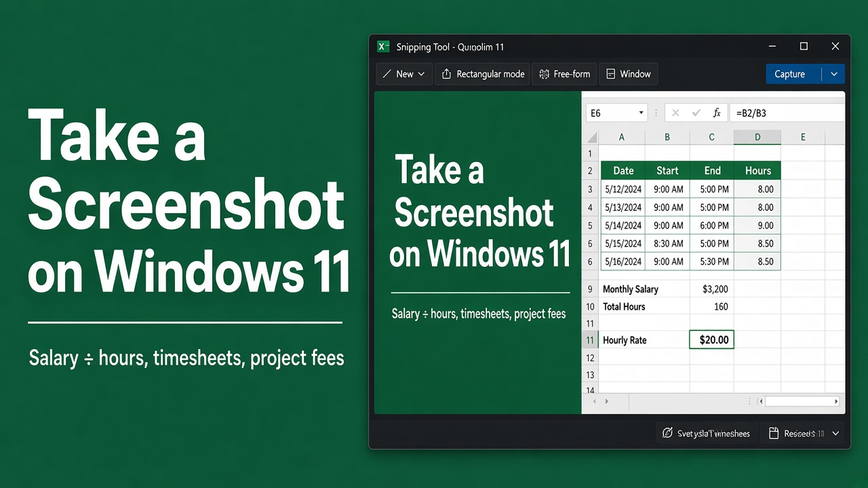Click the horizontal scrollbar left arrow
This screenshot has height=488, width=868.
762,401
